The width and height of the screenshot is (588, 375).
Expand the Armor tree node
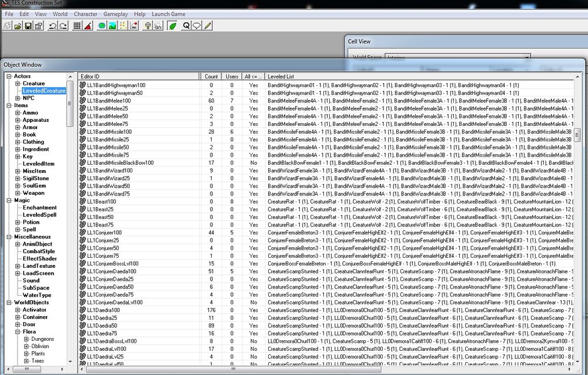[x=17, y=127]
